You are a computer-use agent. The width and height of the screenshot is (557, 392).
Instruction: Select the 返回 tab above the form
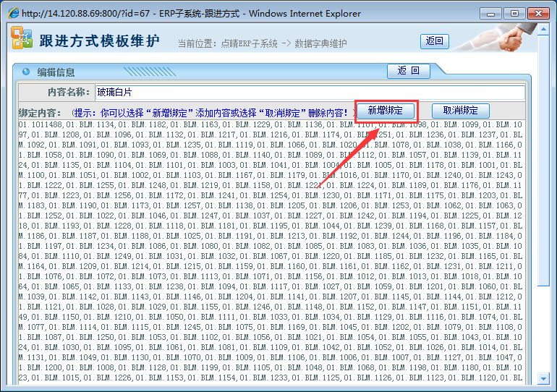coord(409,71)
